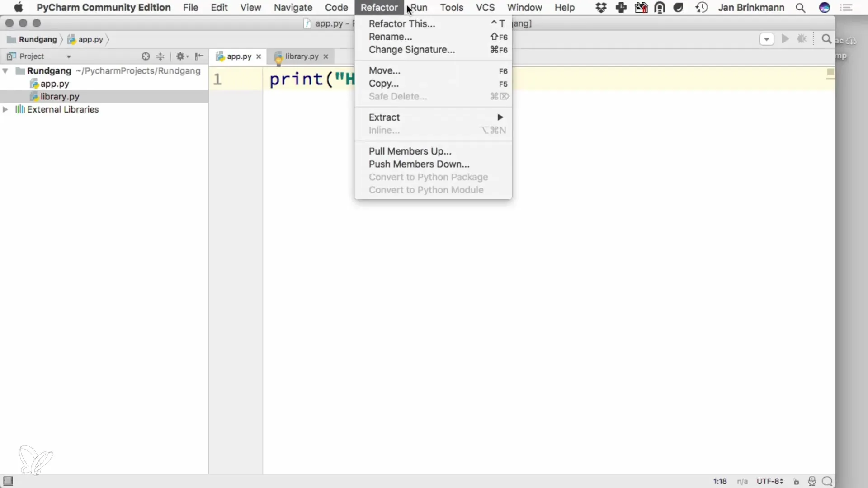
Task: Close the app.py tab
Action: pyautogui.click(x=259, y=57)
